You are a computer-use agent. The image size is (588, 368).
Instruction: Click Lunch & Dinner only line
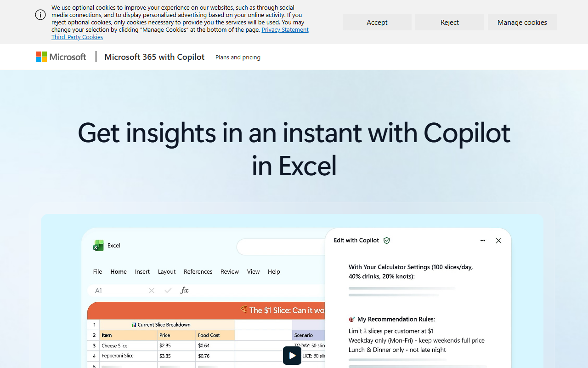(397, 350)
